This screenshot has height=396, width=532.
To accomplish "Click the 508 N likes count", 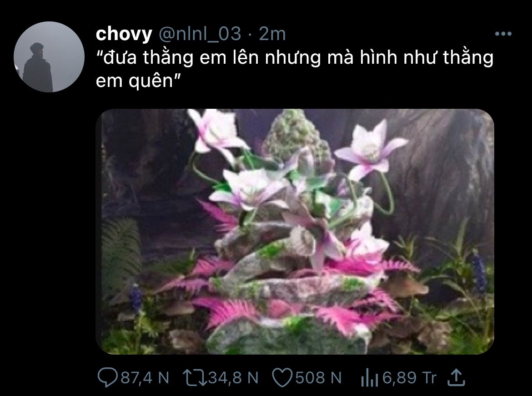I will 318,378.
